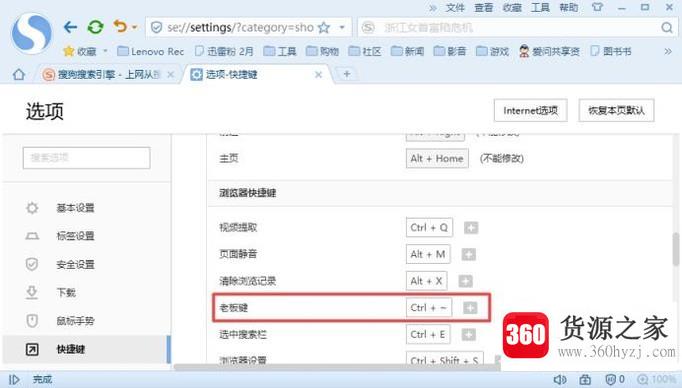Open the 收藏 menu
This screenshot has width=682, height=388.
coord(512,7)
